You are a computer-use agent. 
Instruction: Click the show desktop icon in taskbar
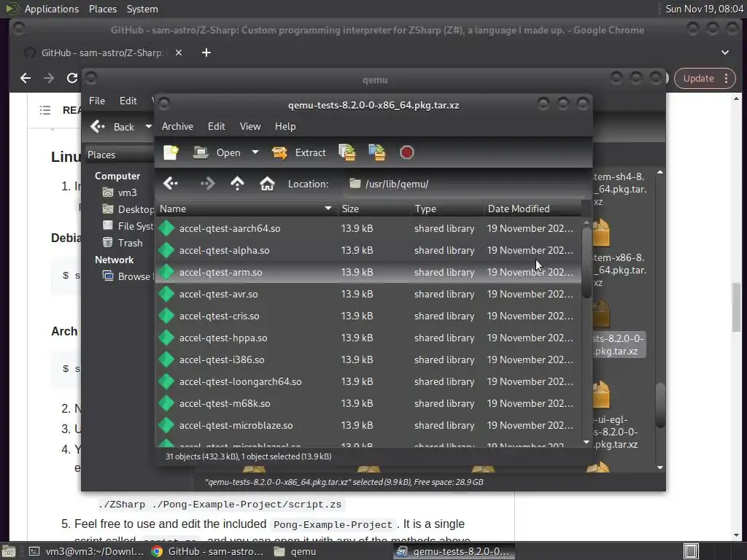9,551
